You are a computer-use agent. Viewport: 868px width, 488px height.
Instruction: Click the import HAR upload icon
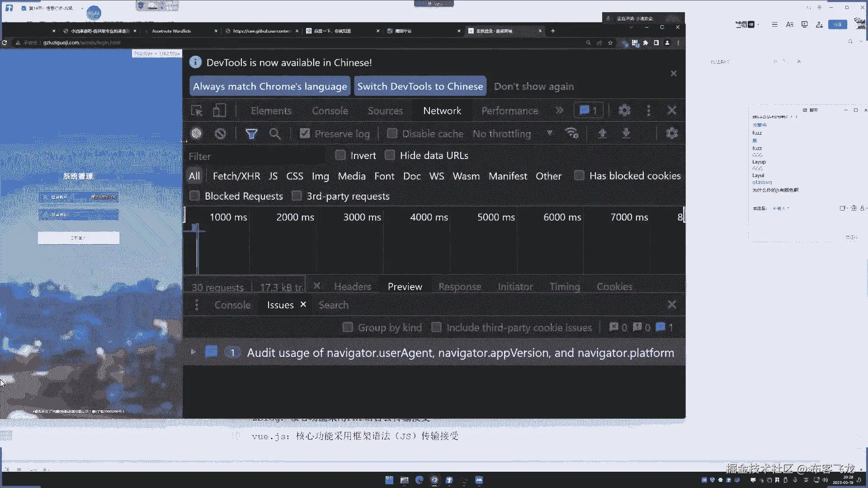(602, 133)
